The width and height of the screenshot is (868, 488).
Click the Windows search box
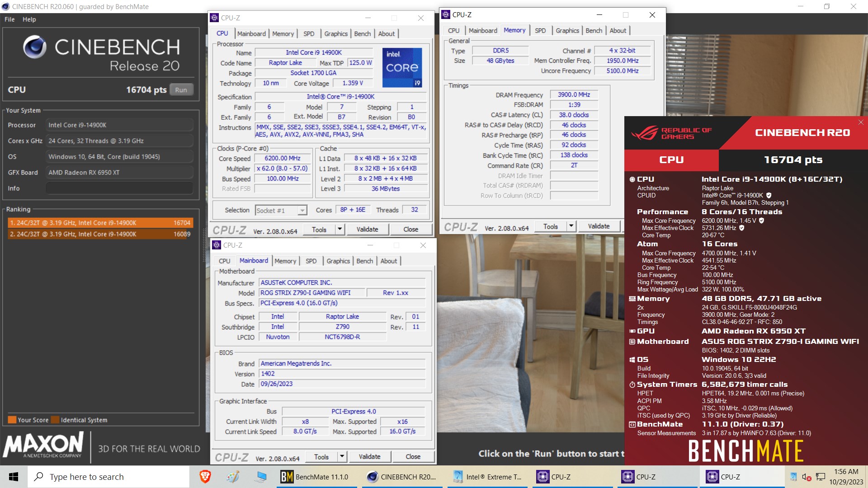click(x=108, y=477)
